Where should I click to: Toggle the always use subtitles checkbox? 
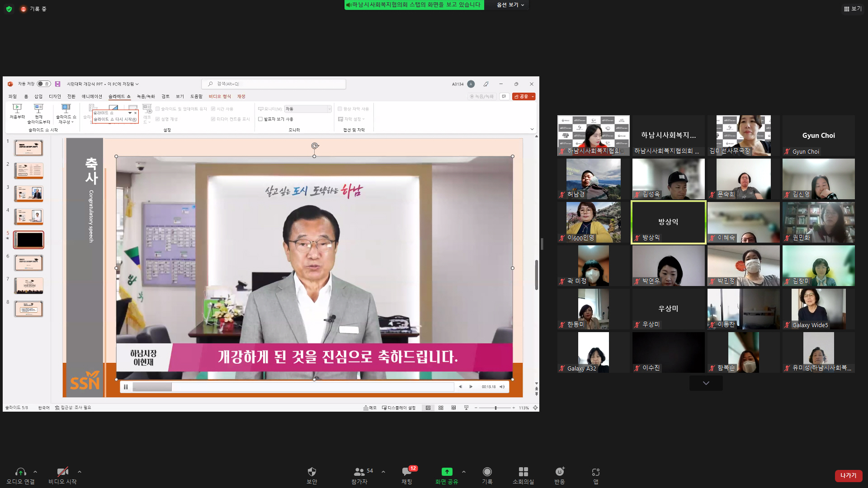(x=340, y=109)
